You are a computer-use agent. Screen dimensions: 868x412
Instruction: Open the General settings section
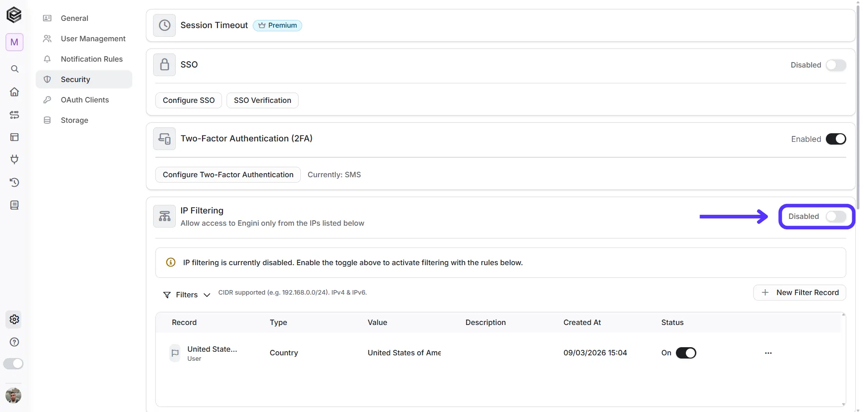coord(84,18)
